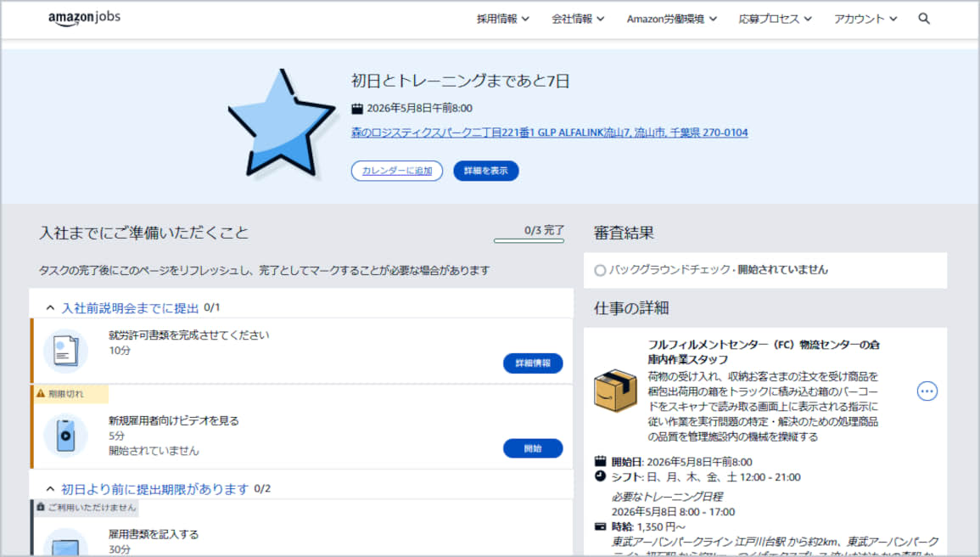
Task: Open the 応募プロセス dropdown menu
Action: tap(775, 19)
